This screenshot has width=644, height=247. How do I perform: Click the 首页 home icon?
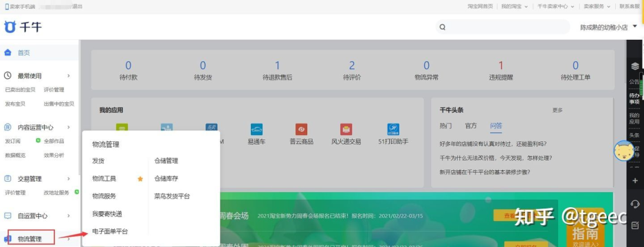(x=8, y=53)
